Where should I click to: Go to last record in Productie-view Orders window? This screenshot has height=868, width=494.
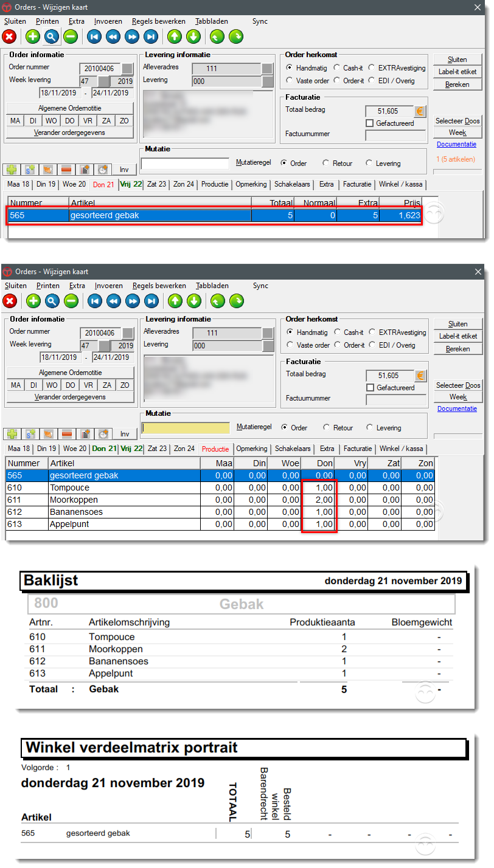151,300
